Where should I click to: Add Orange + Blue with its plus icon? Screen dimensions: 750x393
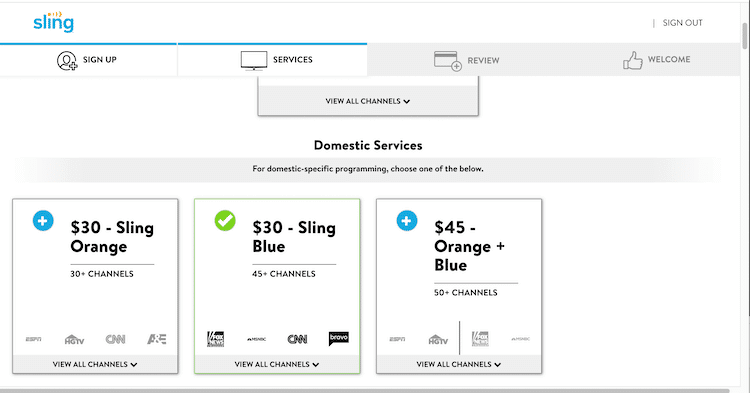[407, 220]
